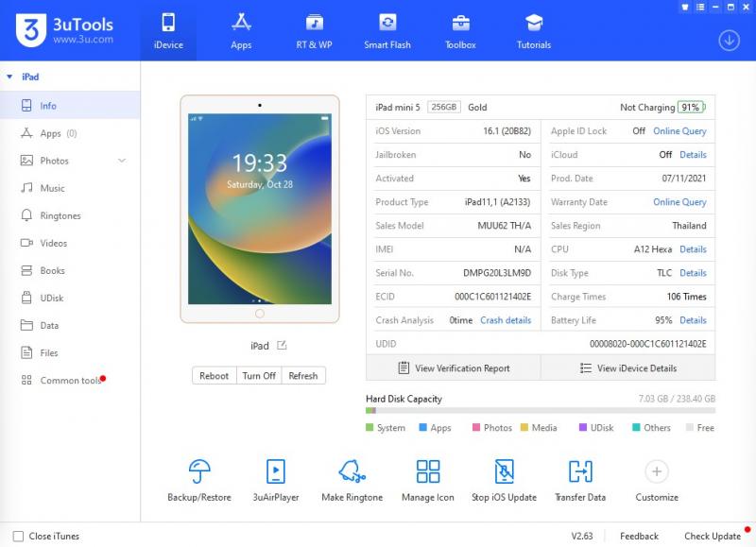This screenshot has height=547, width=756.
Task: Open the Manage Icon tool
Action: pyautogui.click(x=428, y=480)
